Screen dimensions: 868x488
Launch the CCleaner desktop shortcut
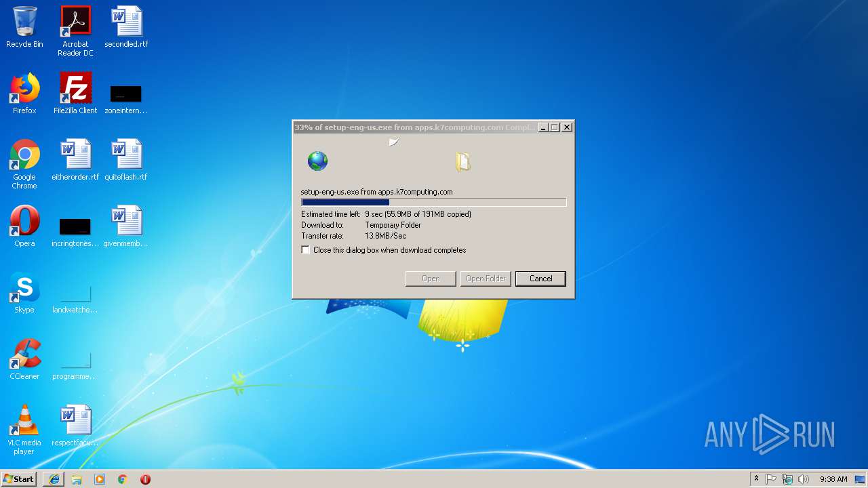24,359
